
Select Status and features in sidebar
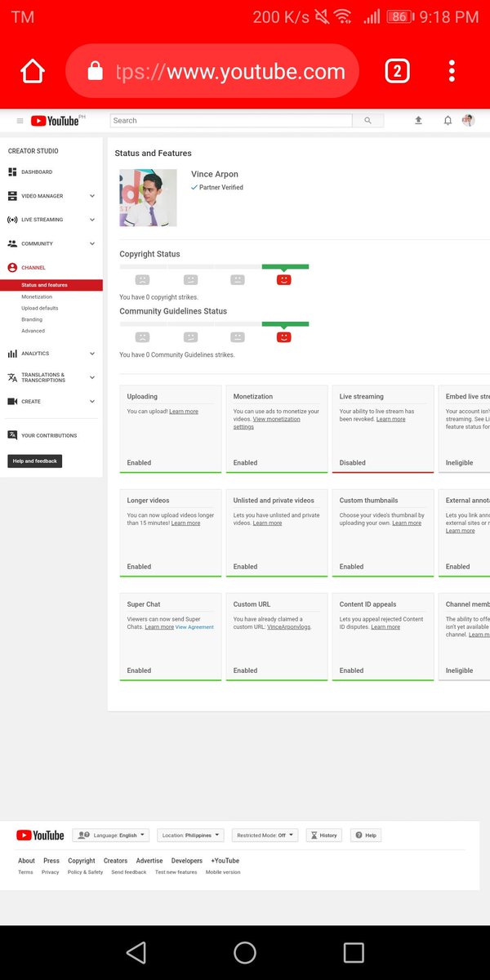pyautogui.click(x=51, y=285)
